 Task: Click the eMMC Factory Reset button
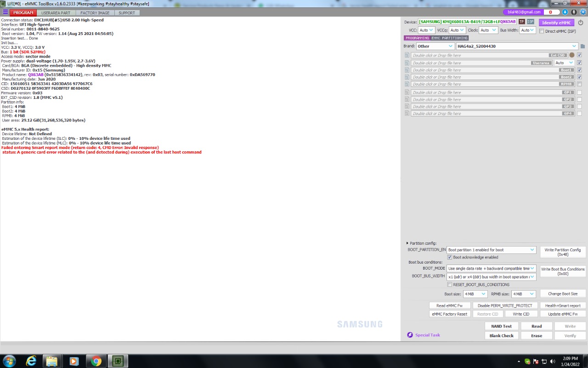tap(449, 314)
